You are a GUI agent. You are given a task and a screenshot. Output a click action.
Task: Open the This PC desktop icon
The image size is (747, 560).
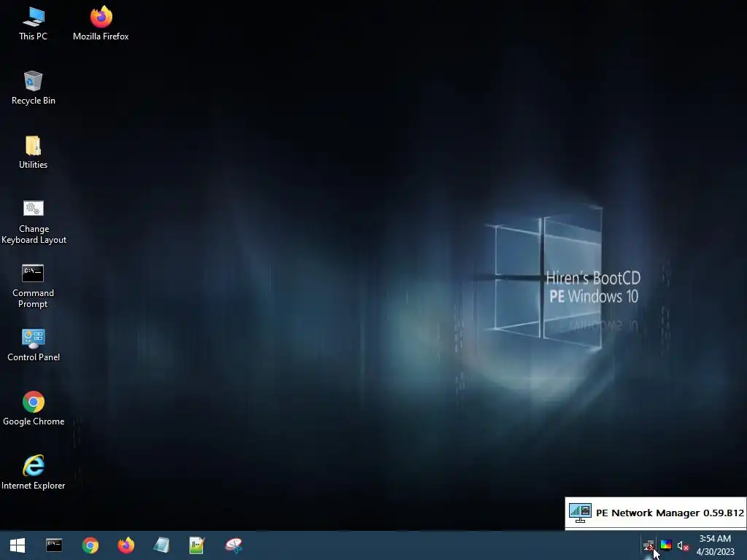coord(34,24)
